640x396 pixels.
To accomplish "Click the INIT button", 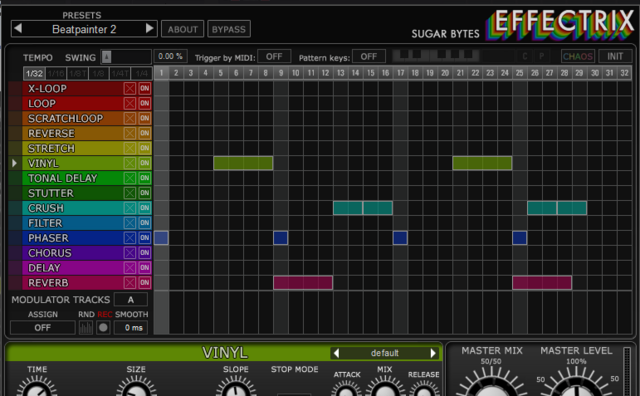I will click(615, 56).
